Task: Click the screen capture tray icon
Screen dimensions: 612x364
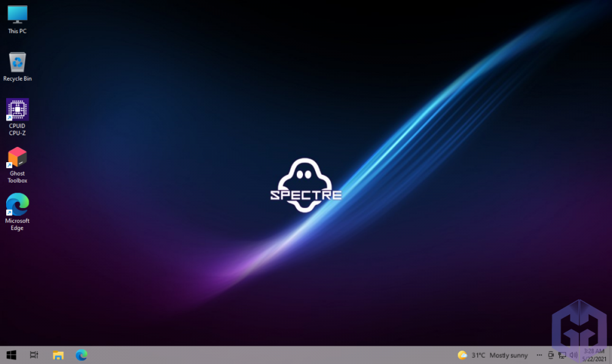Action: (x=550, y=355)
